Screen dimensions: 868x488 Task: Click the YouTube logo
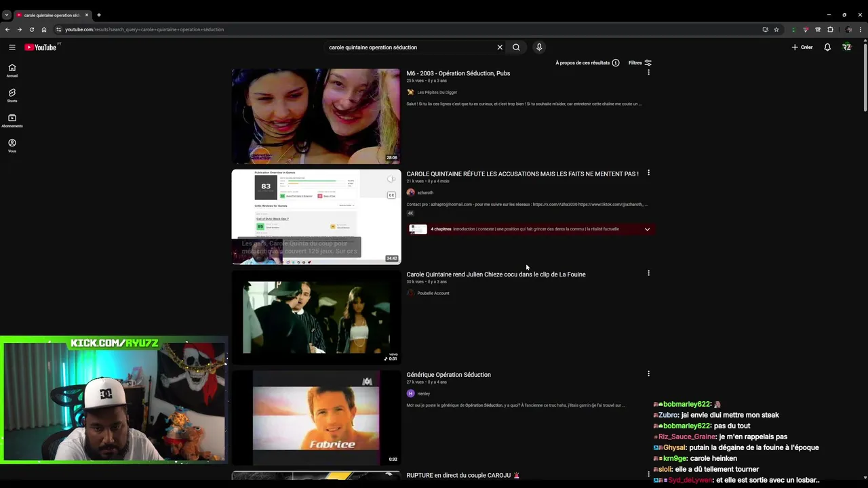[41, 47]
